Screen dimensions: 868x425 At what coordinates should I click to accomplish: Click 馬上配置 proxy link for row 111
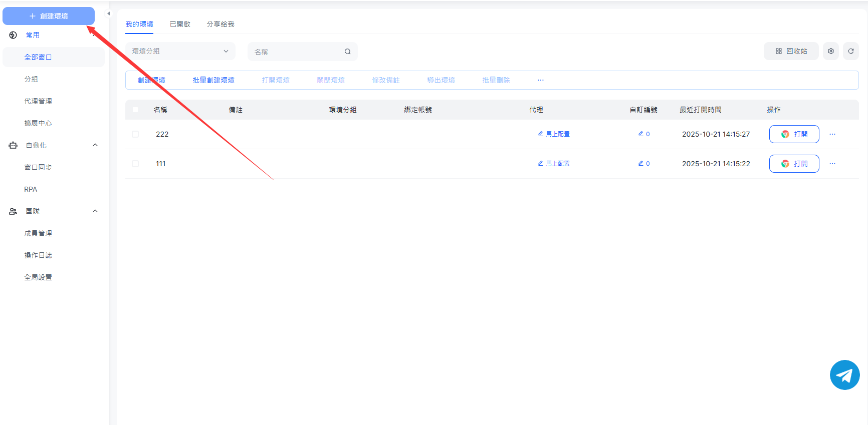click(x=554, y=164)
